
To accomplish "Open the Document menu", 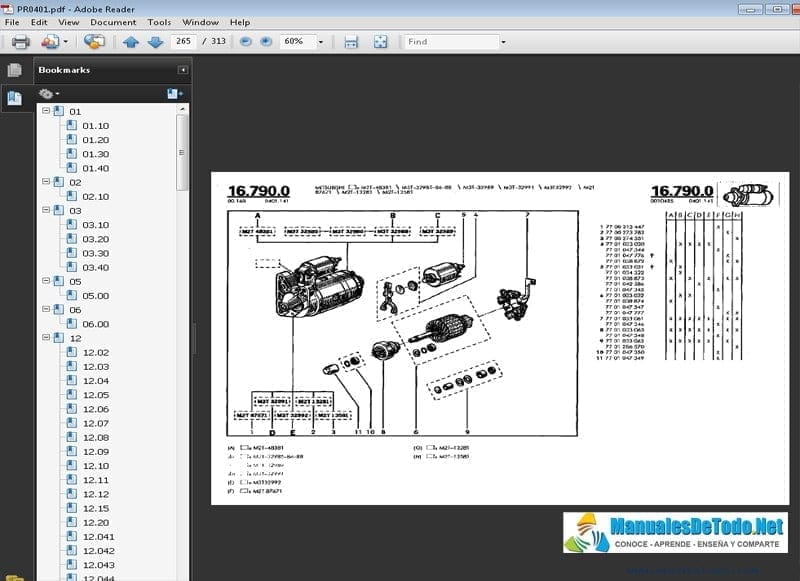I will click(113, 22).
